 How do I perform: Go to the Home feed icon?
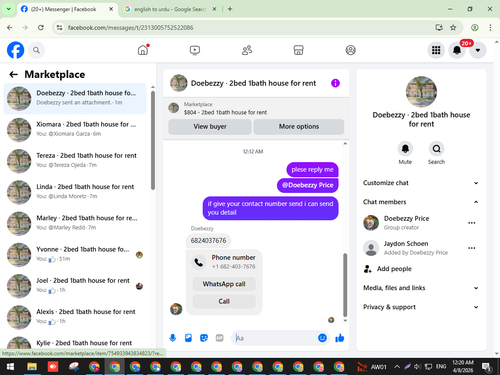(143, 50)
